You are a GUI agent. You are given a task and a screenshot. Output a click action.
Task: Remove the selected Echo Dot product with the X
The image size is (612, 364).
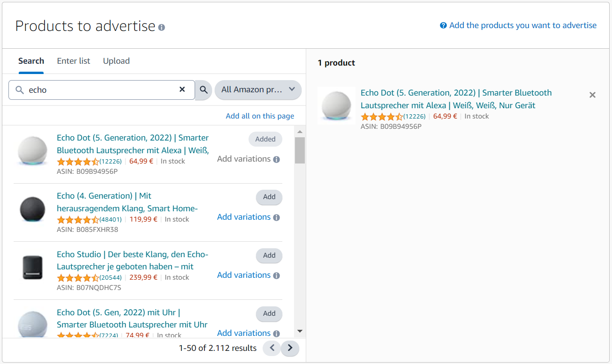[x=592, y=95]
